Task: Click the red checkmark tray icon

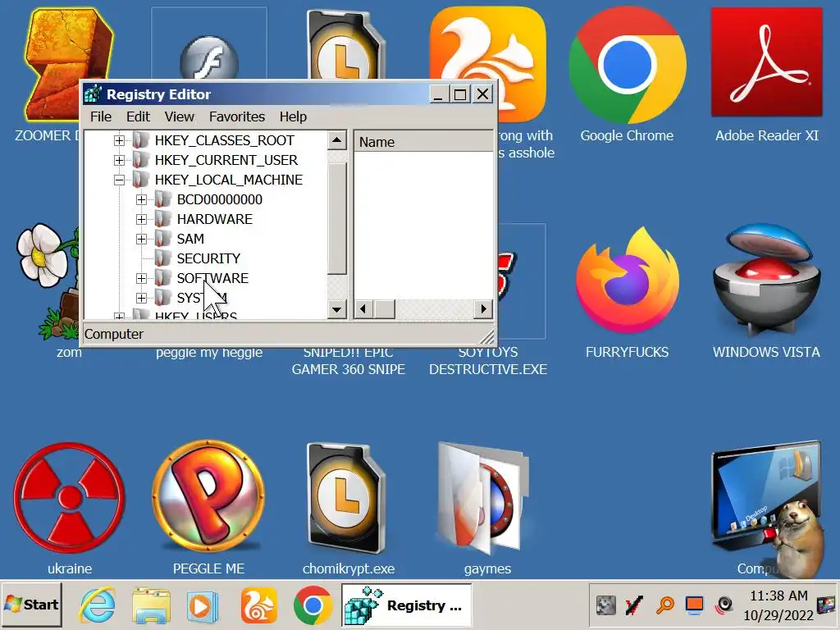Action: click(634, 605)
